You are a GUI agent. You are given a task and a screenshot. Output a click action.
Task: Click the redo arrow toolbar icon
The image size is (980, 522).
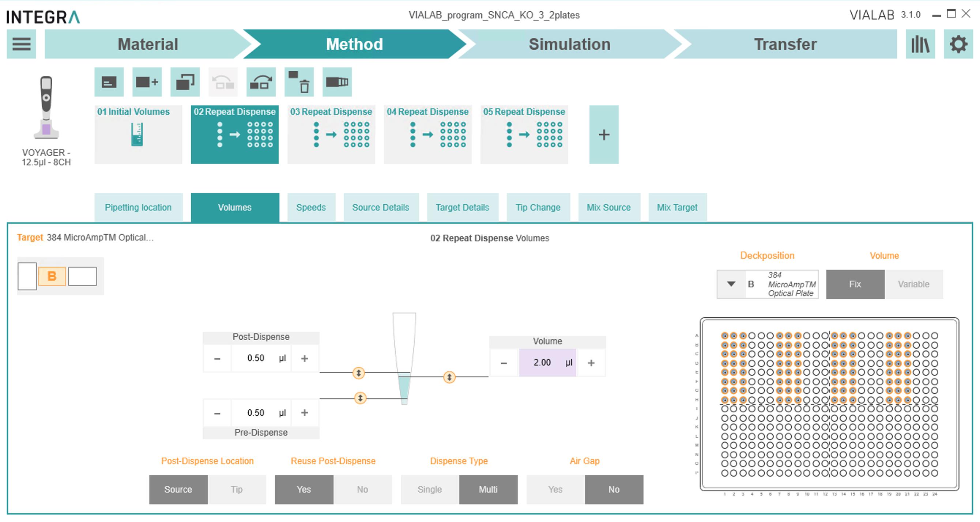[x=261, y=82]
